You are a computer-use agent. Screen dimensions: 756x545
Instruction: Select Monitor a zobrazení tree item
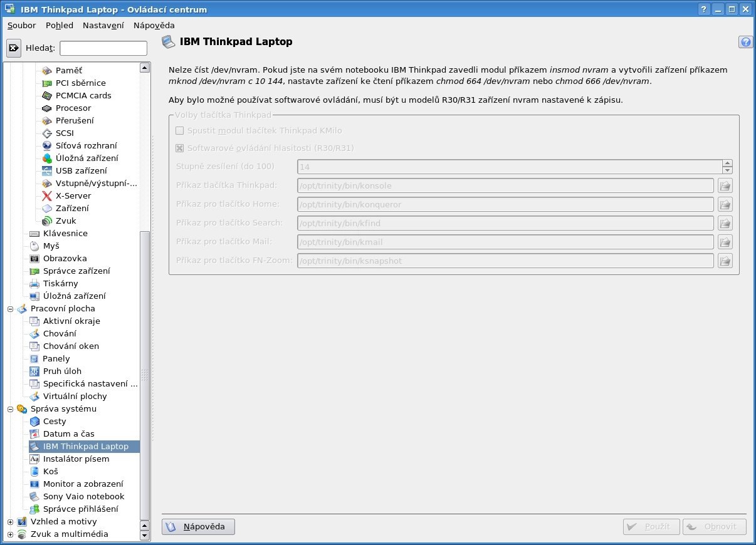click(x=83, y=484)
